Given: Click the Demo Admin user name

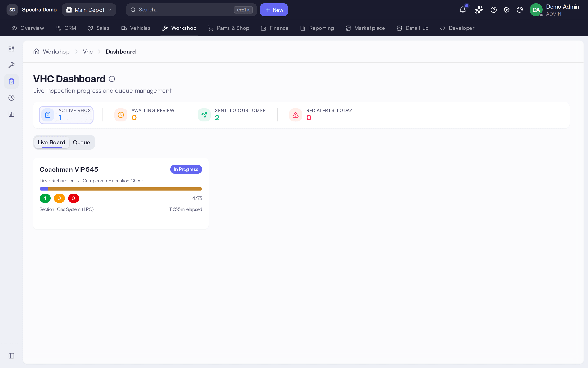Looking at the screenshot, I should pyautogui.click(x=562, y=7).
